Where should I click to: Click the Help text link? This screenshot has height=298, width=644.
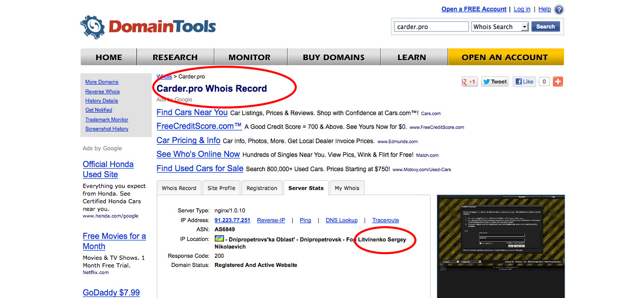(545, 9)
